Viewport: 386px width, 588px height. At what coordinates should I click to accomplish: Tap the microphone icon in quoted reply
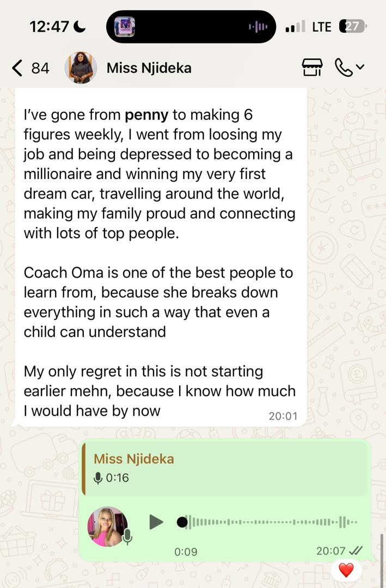pyautogui.click(x=99, y=478)
